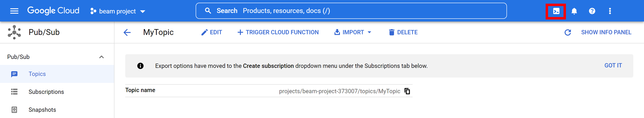Activate Cloud Shell terminal icon
This screenshot has width=644, height=118.
[556, 11]
